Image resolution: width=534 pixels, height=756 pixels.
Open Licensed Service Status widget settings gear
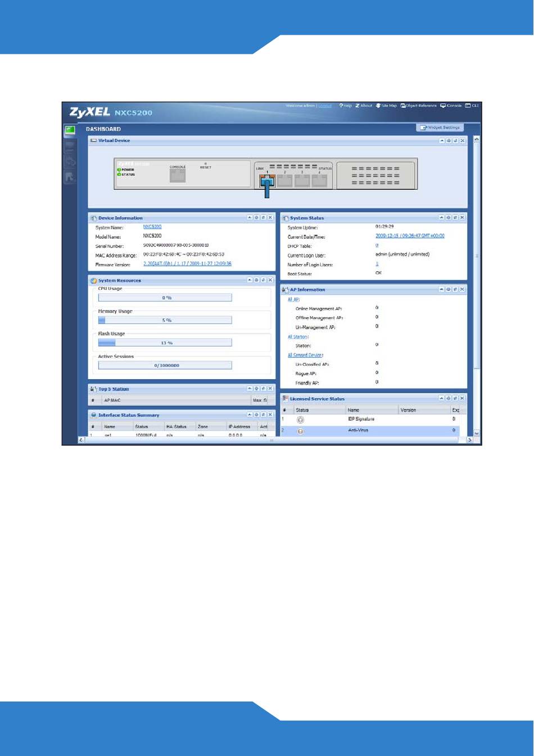[x=449, y=399]
